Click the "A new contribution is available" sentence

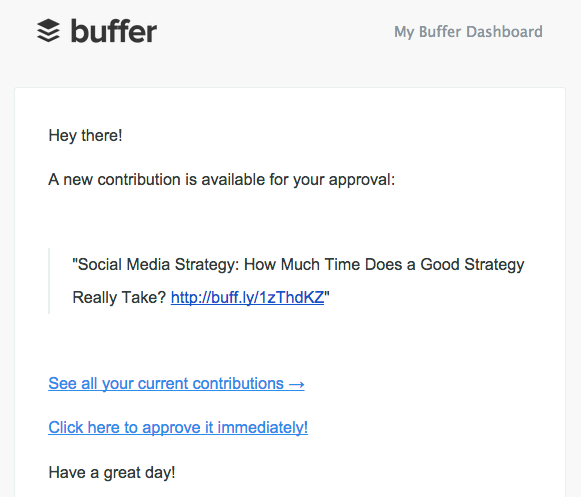click(222, 180)
